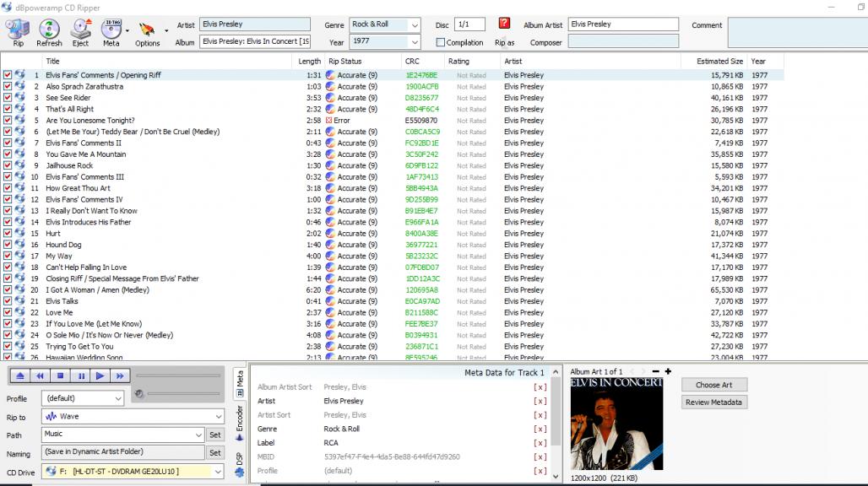The image size is (868, 486).
Task: Remove album art with the minus icon
Action: pos(655,371)
